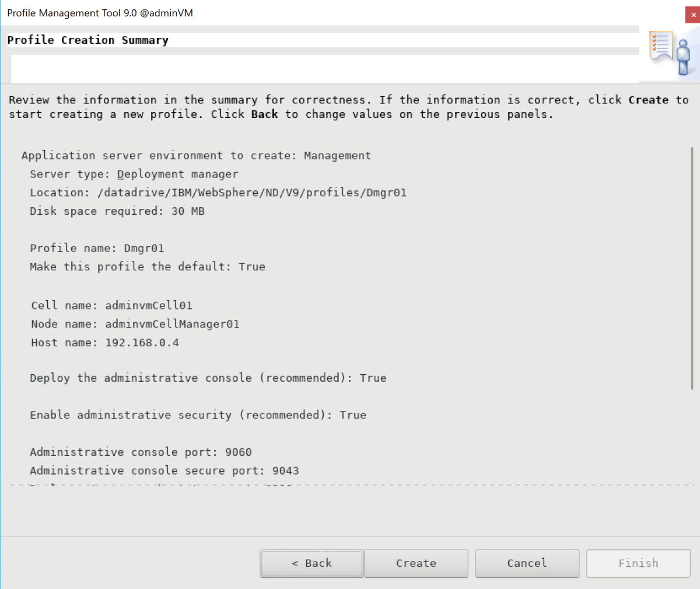Click the wizard checklist page icon
This screenshot has width=700, height=589.
pos(662,44)
